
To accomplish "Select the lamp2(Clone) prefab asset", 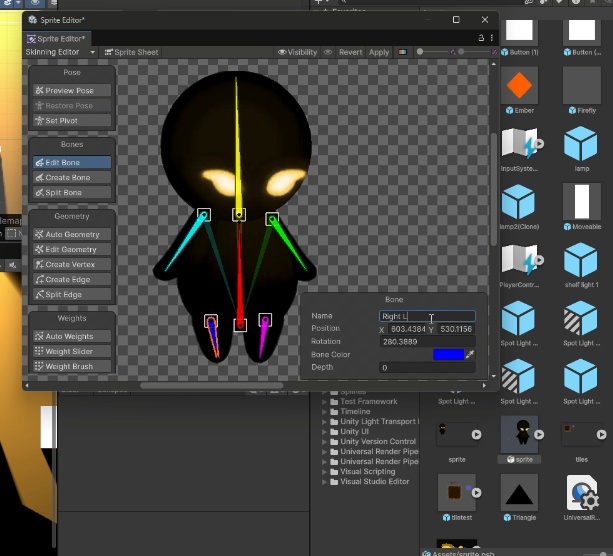I will pos(519,206).
